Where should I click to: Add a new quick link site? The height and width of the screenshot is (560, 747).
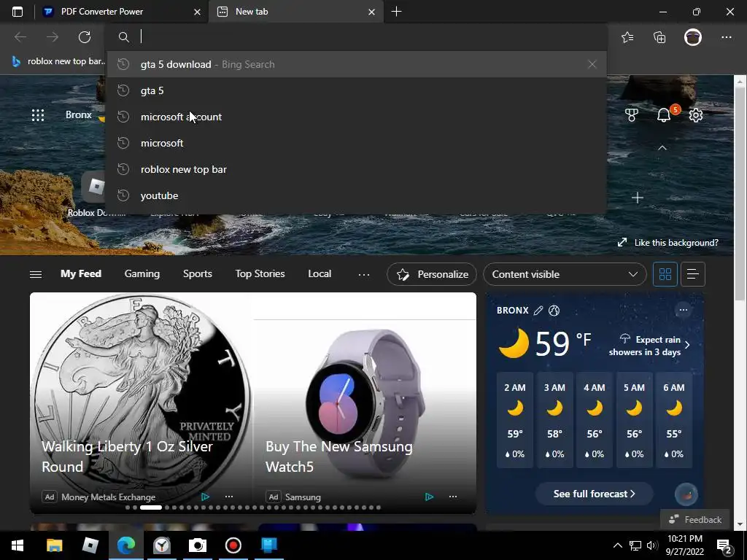pos(638,197)
